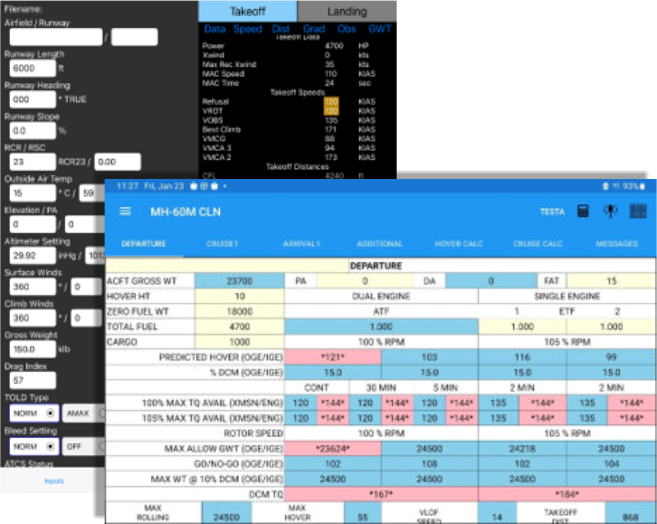Show the Speed sub-tab in TOLD window
This screenshot has width=657, height=524.
tap(248, 29)
